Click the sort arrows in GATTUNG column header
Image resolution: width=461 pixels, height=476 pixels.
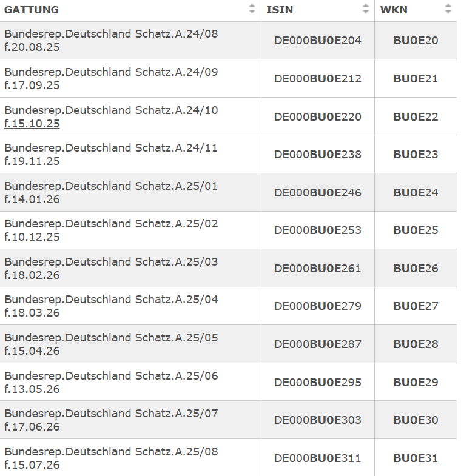coord(252,9)
